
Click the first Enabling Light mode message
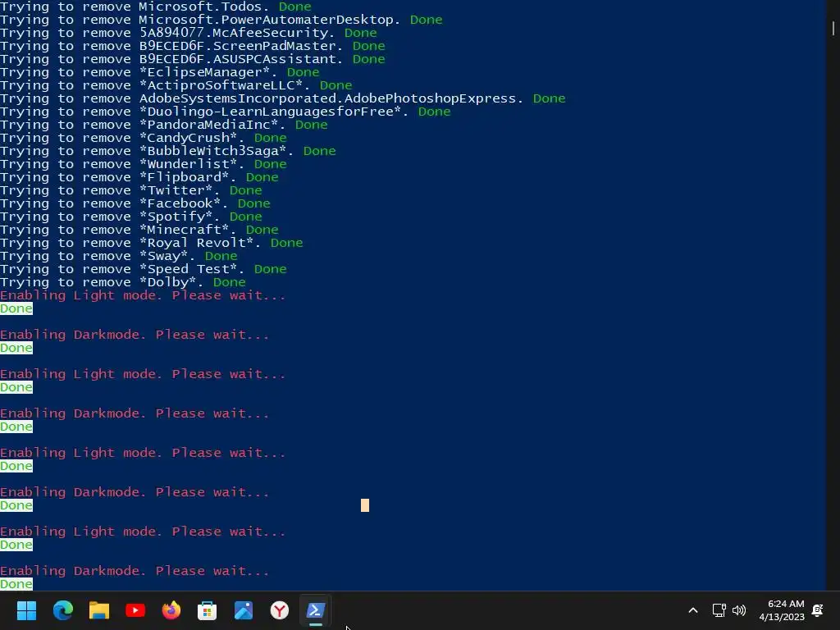143,295
